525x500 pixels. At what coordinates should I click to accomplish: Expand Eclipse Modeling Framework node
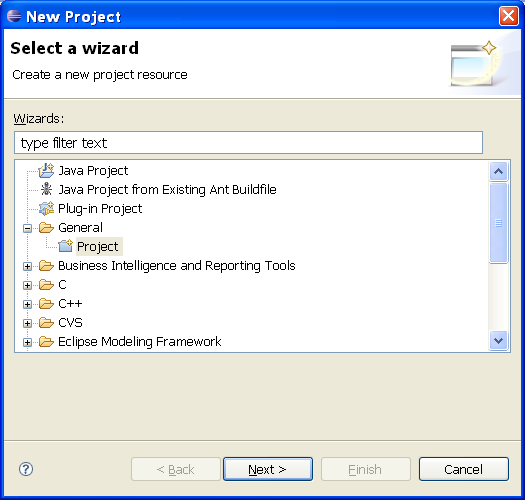[27, 343]
